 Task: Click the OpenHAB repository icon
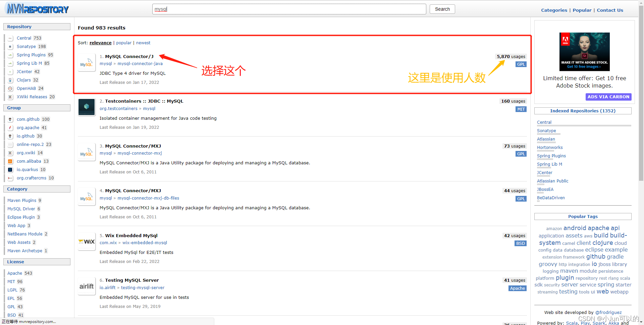click(10, 89)
